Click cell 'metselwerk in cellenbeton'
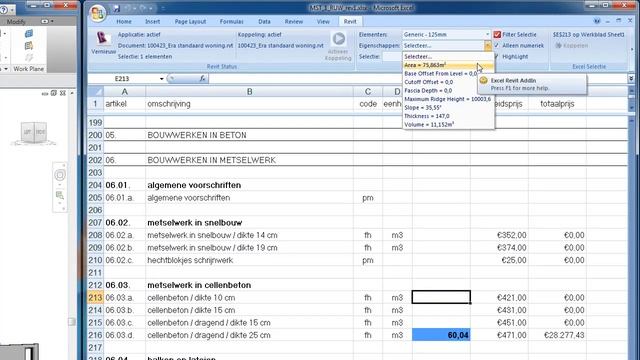This screenshot has height=360, width=640. click(x=249, y=285)
